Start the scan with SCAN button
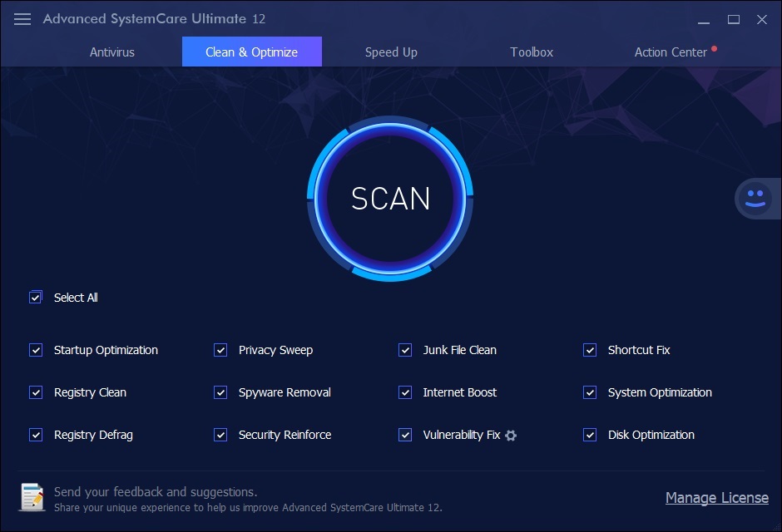This screenshot has height=532, width=782. coord(390,199)
